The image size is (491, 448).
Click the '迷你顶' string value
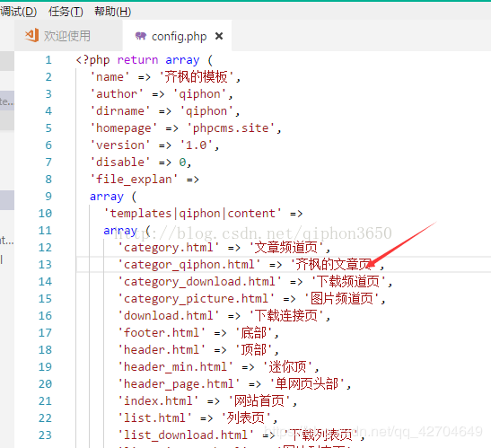click(287, 367)
